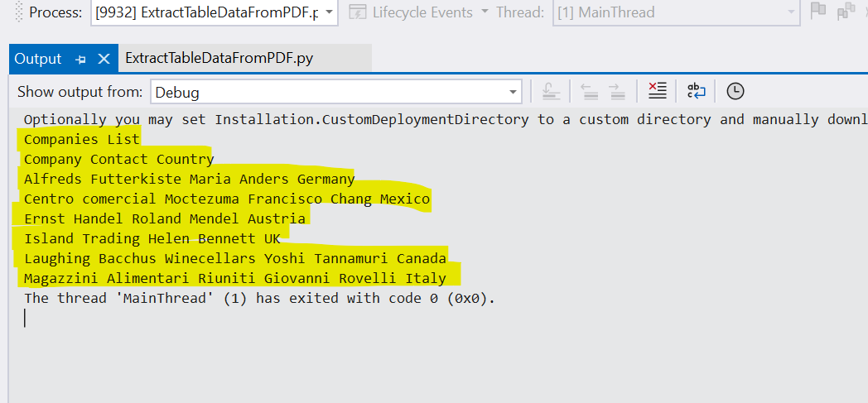Click the Lifecycle Events icon
The width and height of the screenshot is (868, 403).
358,12
